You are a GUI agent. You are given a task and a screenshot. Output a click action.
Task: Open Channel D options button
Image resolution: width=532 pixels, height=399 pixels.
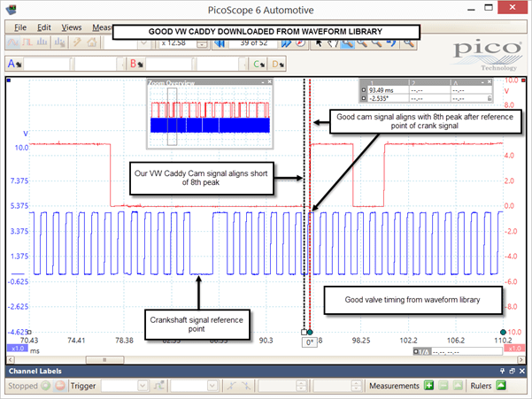click(278, 64)
